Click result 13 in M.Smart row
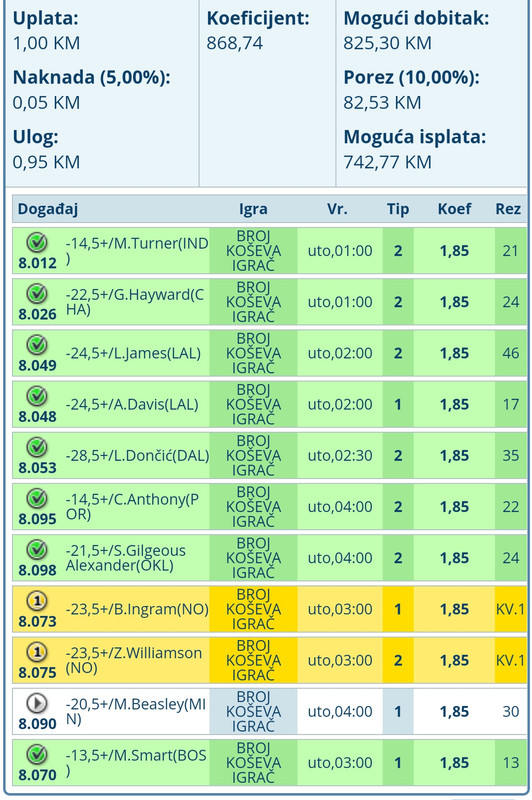The height and width of the screenshot is (800, 532). point(511,763)
